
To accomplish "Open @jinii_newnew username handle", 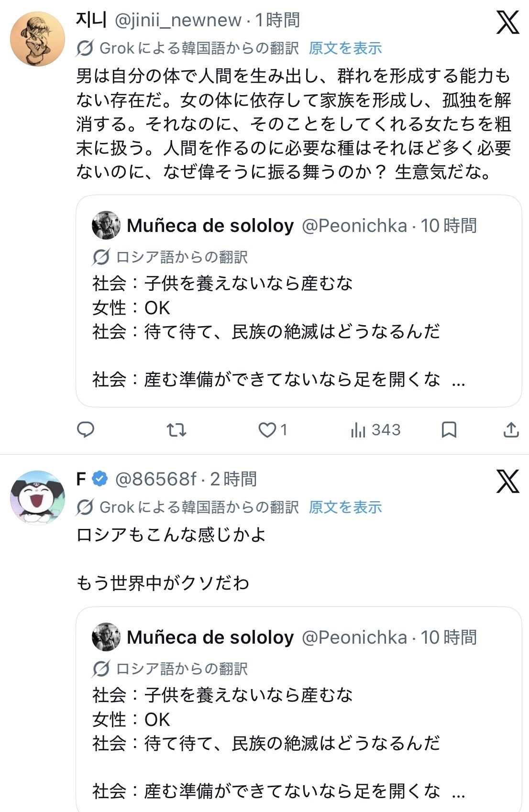I will [178, 20].
